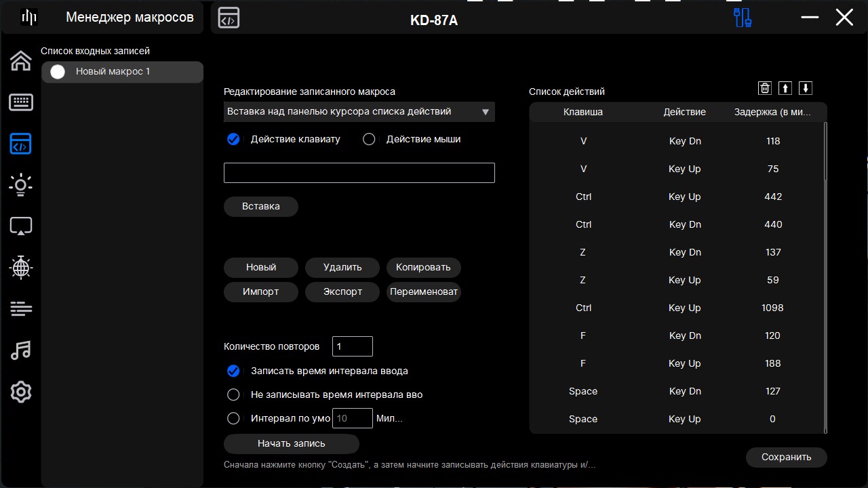
Task: Select the F Key Dn row
Action: (x=676, y=335)
